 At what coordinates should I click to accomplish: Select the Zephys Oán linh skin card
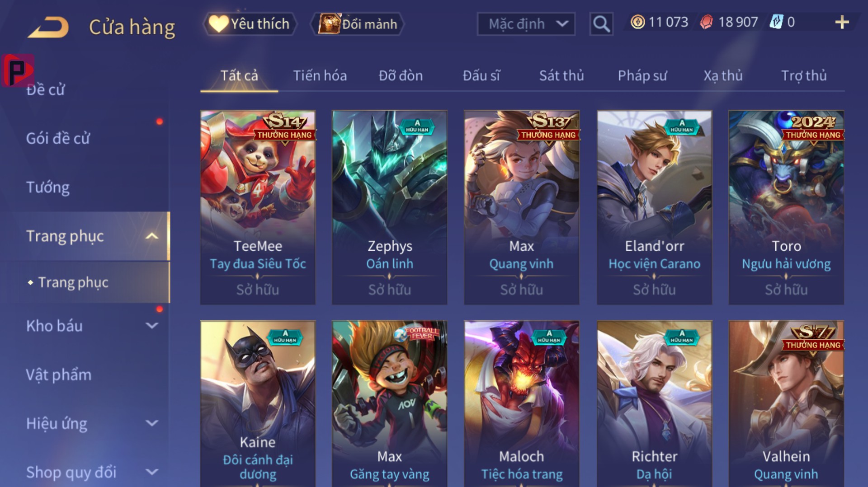390,207
